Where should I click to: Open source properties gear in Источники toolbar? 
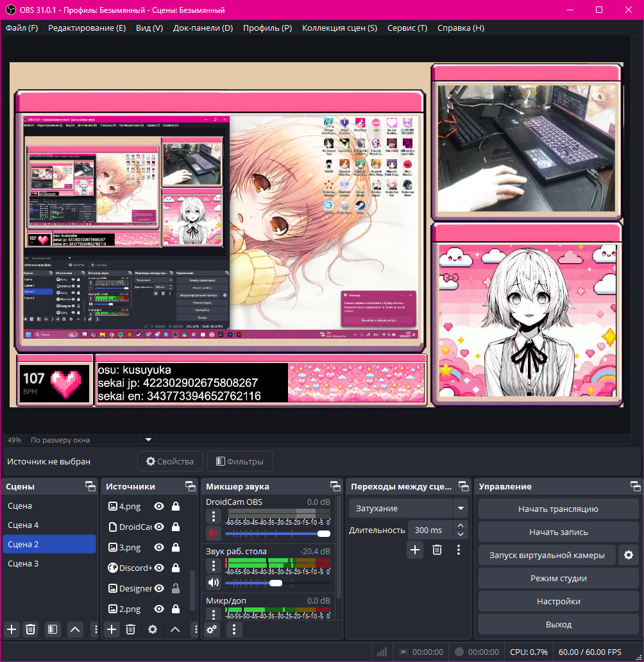(153, 629)
